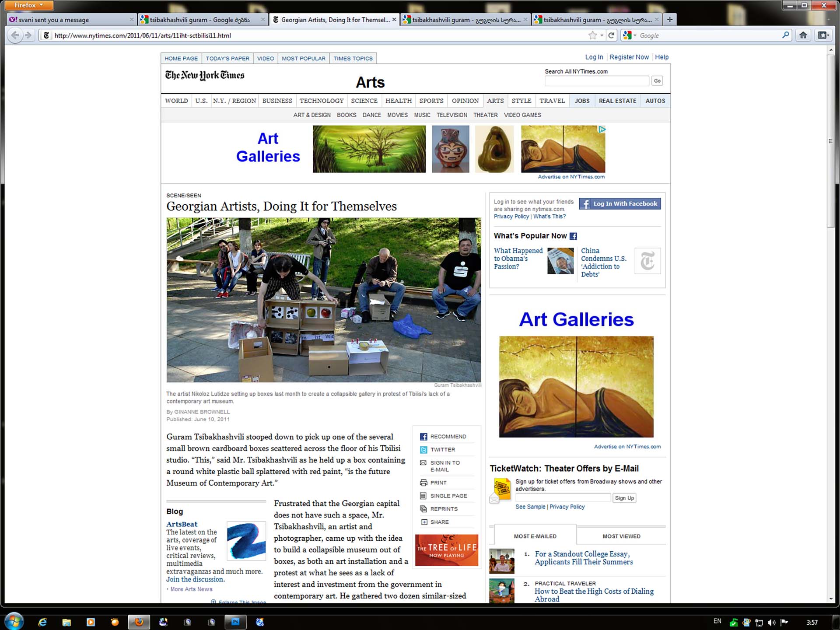Click the Twitter share icon

[x=423, y=450]
